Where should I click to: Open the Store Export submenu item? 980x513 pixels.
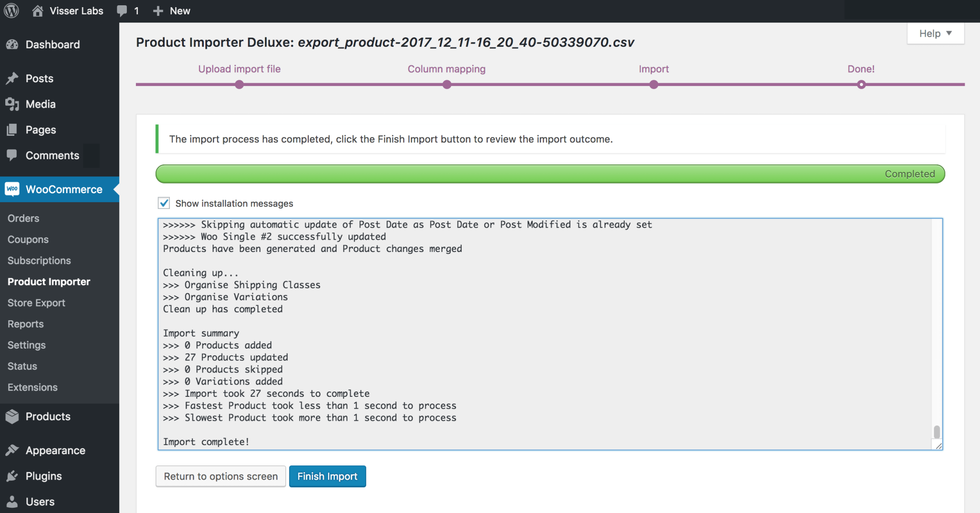pos(36,303)
